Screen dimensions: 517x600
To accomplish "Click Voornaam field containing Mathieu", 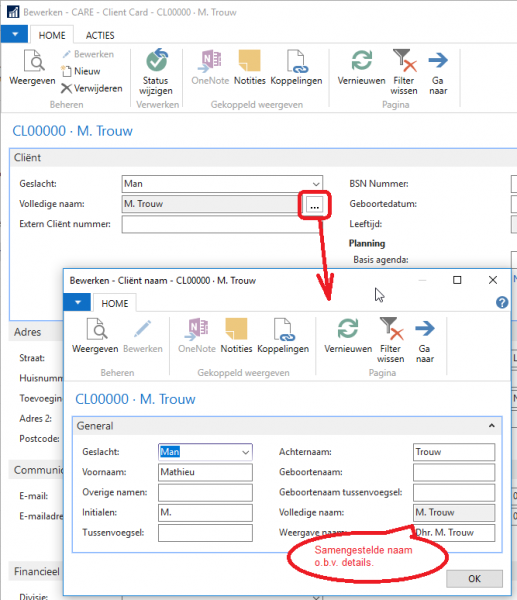I will pyautogui.click(x=205, y=472).
